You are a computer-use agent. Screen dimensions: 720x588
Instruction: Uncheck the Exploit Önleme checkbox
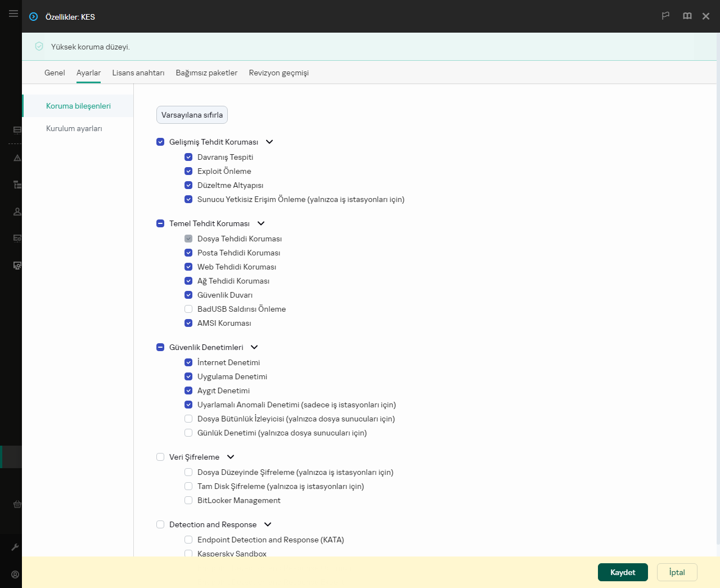click(x=188, y=171)
